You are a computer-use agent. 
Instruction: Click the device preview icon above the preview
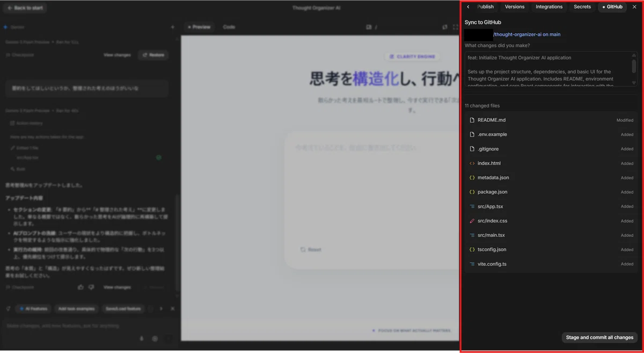(369, 27)
